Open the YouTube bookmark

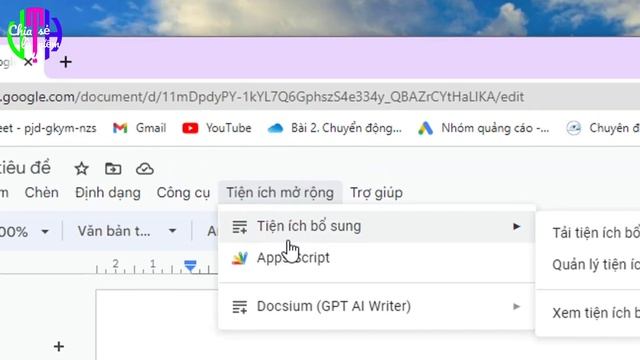point(217,128)
